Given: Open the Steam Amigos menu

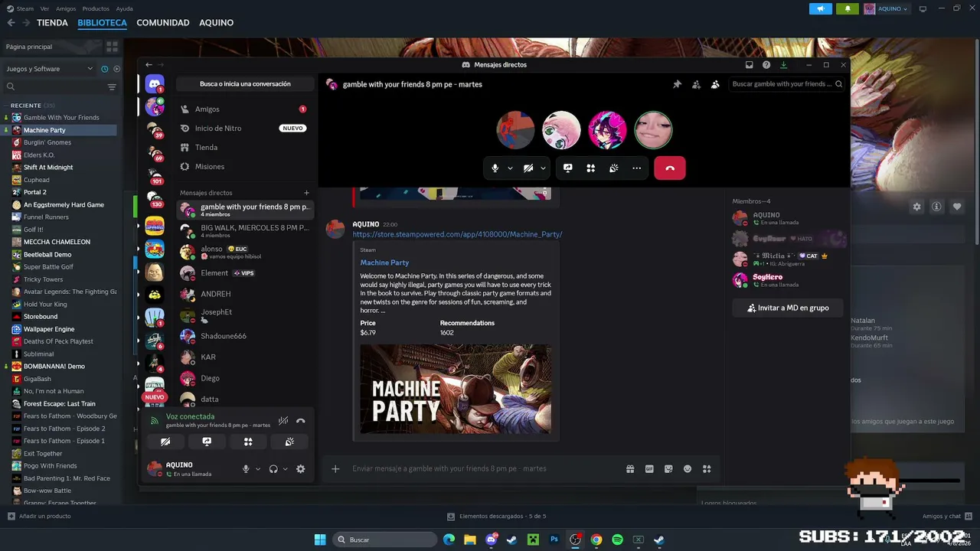Looking at the screenshot, I should [x=66, y=8].
